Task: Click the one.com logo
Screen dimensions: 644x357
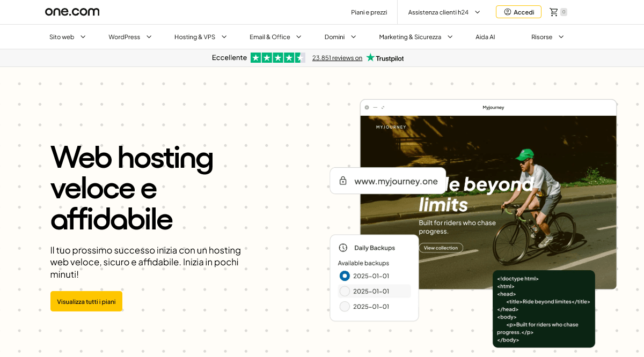Action: point(72,11)
